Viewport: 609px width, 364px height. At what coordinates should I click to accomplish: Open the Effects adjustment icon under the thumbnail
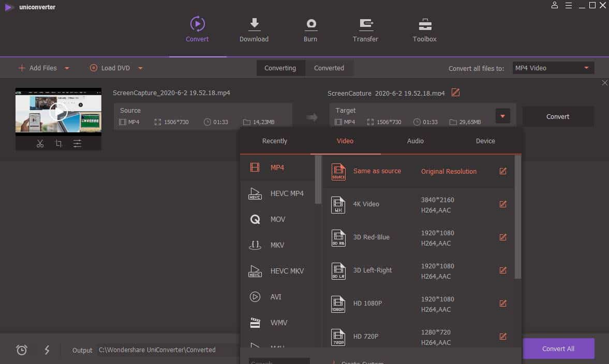[77, 143]
